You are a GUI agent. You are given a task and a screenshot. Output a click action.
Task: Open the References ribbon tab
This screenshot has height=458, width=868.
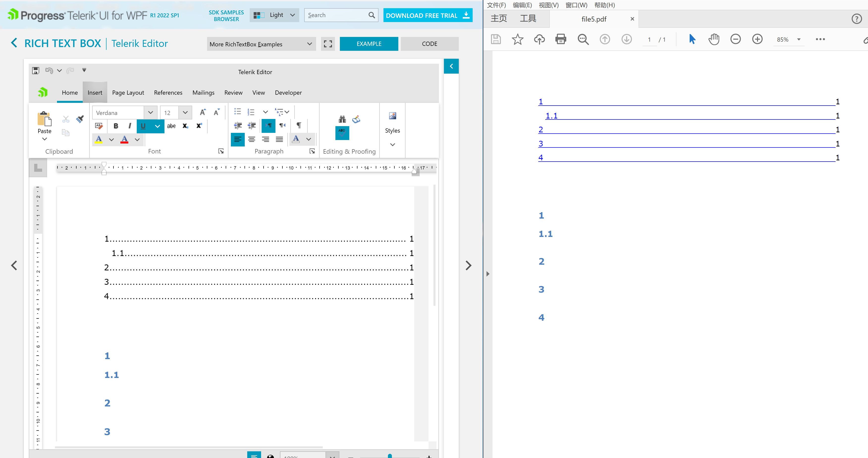coord(168,92)
